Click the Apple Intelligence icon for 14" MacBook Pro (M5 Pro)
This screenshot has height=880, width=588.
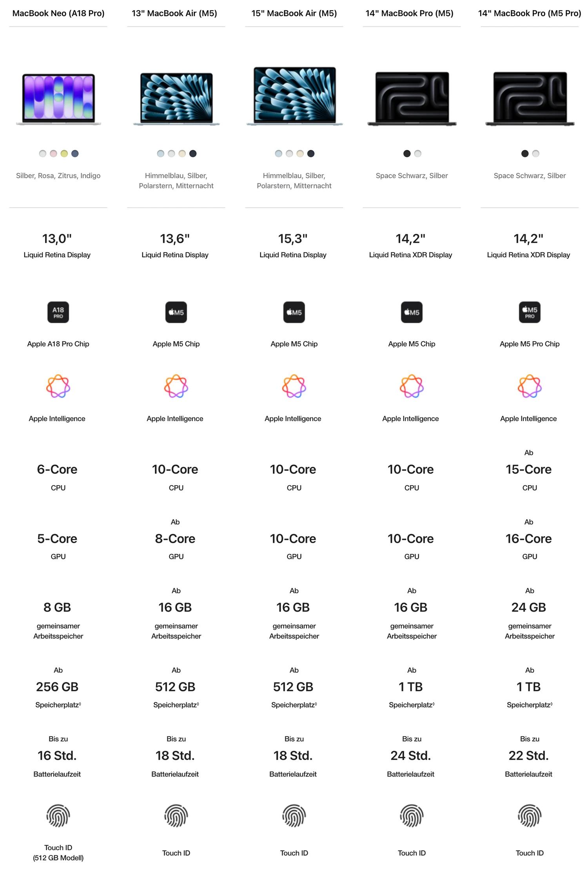click(x=529, y=386)
